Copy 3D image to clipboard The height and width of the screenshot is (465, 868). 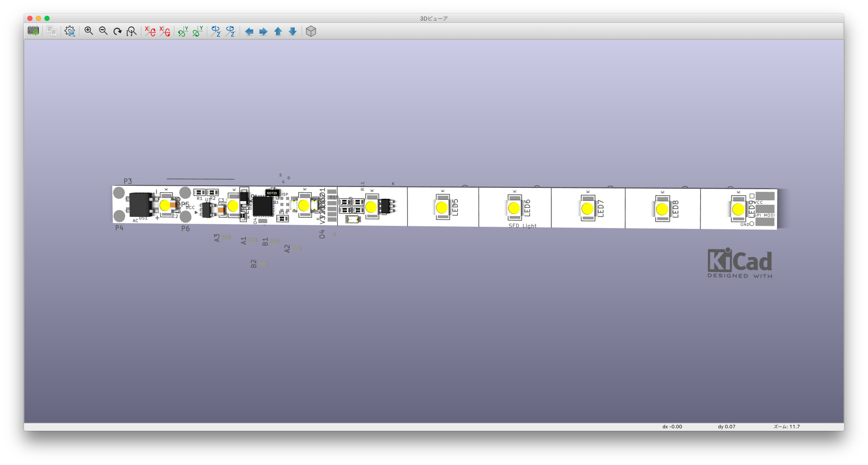[x=52, y=31]
